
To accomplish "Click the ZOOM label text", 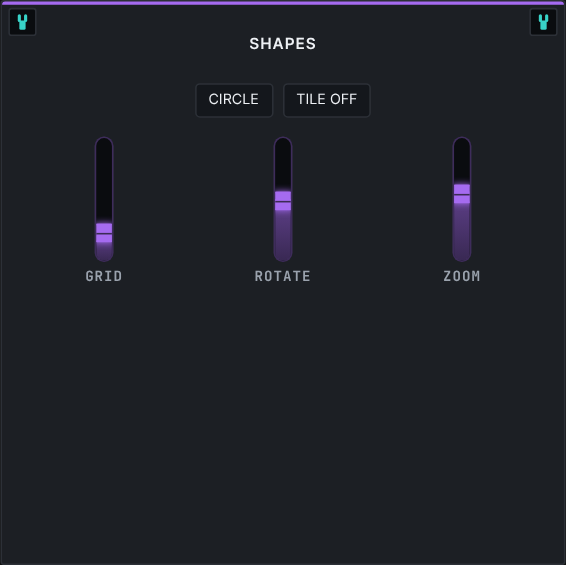I will [462, 276].
